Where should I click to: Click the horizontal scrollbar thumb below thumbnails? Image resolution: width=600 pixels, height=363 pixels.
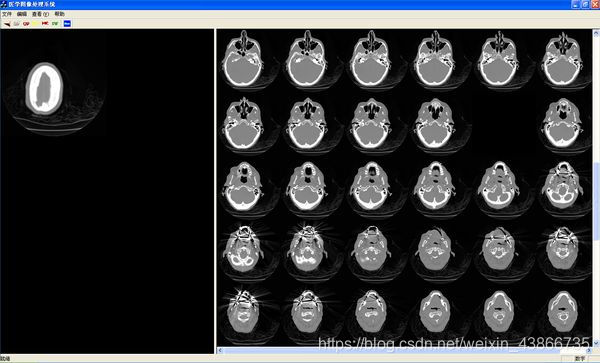click(x=391, y=350)
